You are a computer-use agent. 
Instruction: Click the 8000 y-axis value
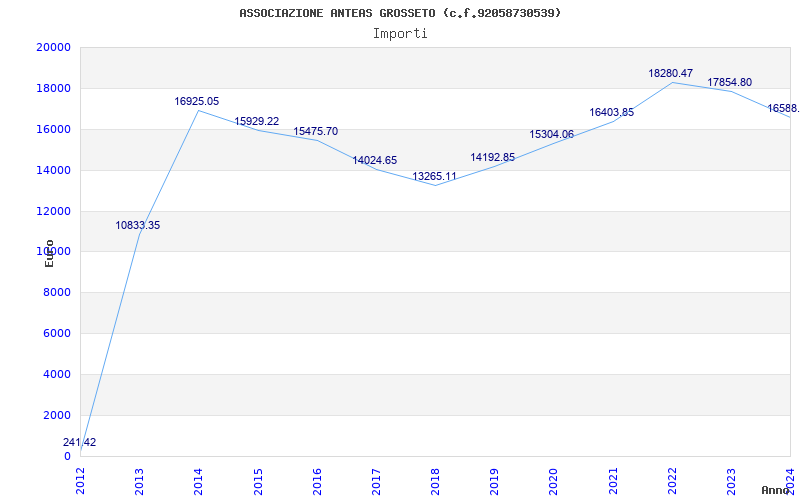(57, 292)
